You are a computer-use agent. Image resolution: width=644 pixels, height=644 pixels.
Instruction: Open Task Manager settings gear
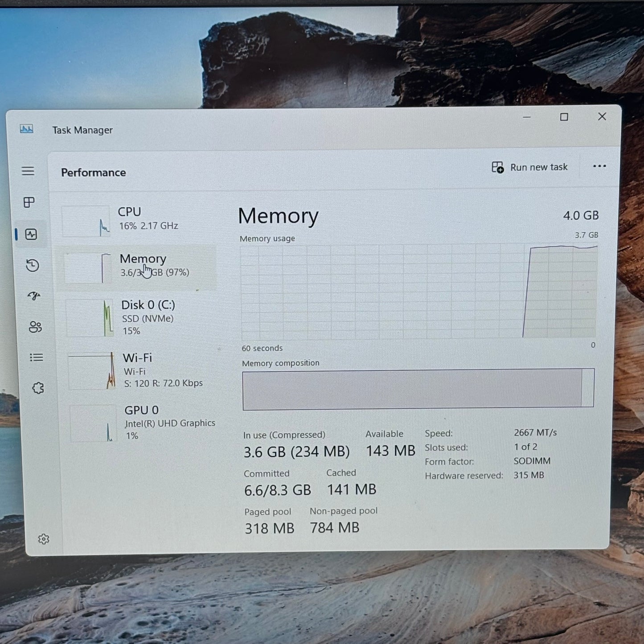coord(44,539)
